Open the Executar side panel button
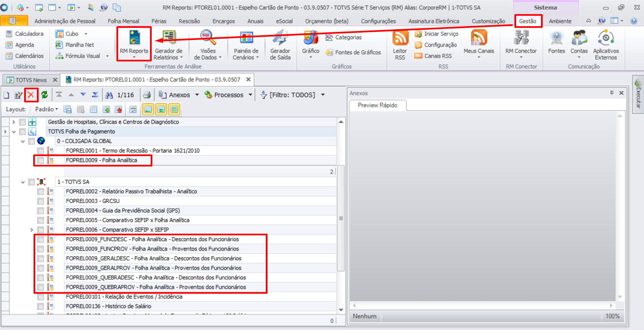 coord(638,94)
